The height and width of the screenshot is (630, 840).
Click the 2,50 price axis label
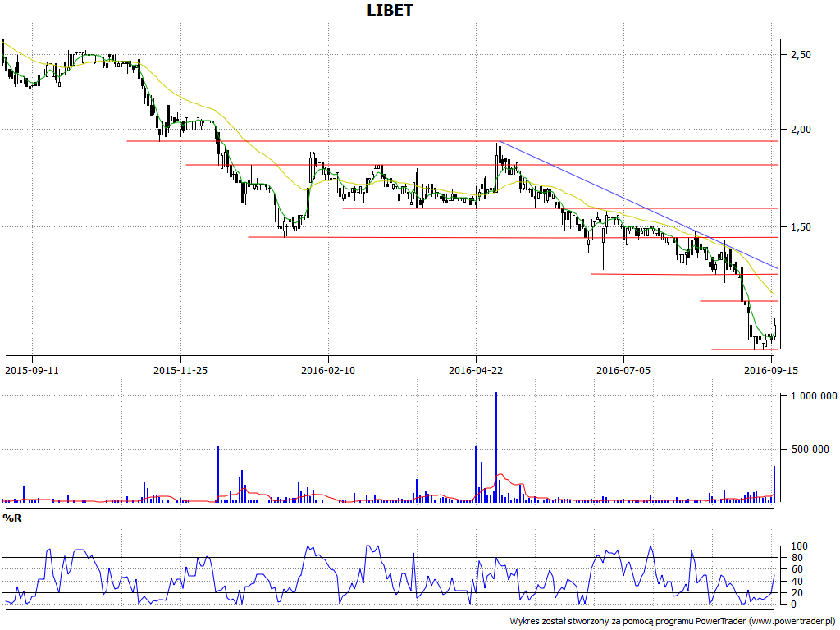801,55
